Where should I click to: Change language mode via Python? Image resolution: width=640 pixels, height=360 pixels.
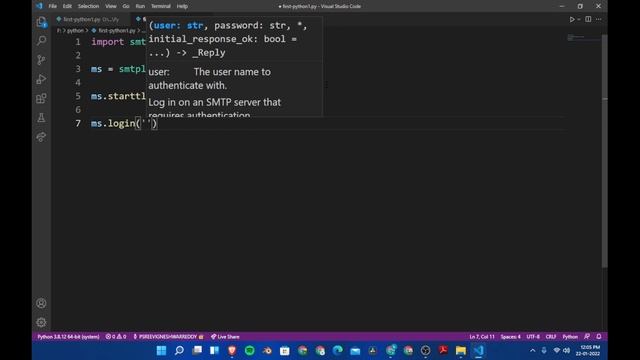tap(570, 337)
